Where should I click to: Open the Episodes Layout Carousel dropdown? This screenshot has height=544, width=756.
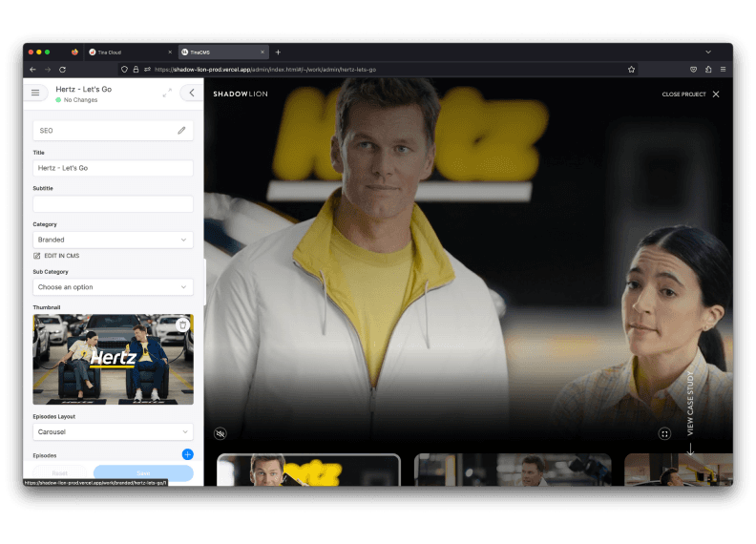click(113, 431)
